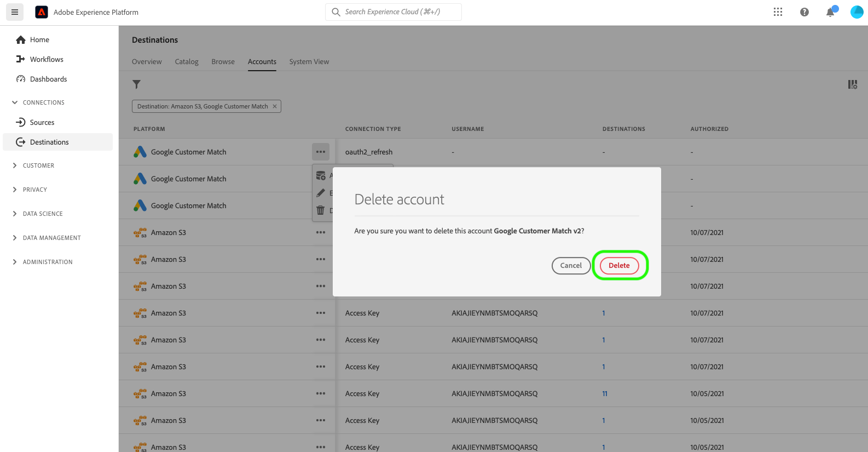The height and width of the screenshot is (452, 868).
Task: Open the 11 destinations count link
Action: coord(605,394)
